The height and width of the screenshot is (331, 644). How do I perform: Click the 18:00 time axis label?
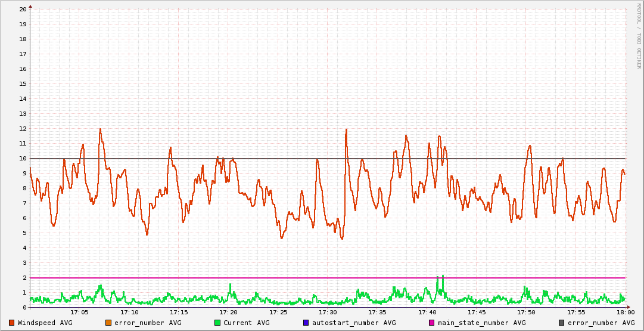pyautogui.click(x=625, y=313)
